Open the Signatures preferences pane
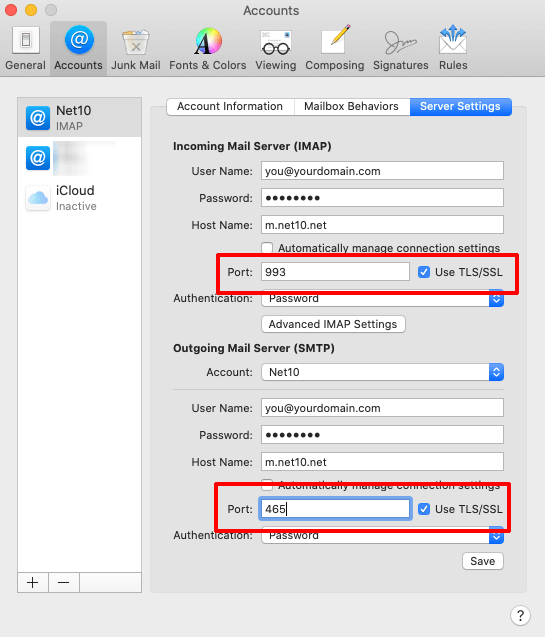 (400, 48)
